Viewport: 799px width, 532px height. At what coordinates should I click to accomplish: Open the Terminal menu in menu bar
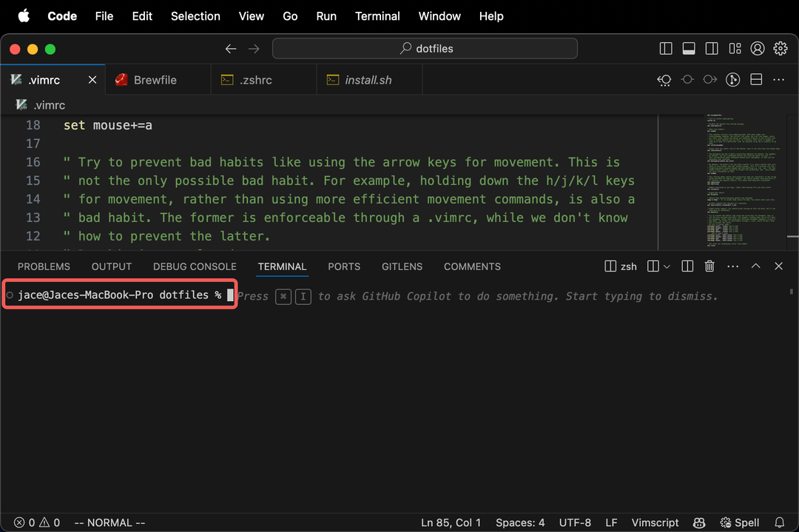(377, 16)
